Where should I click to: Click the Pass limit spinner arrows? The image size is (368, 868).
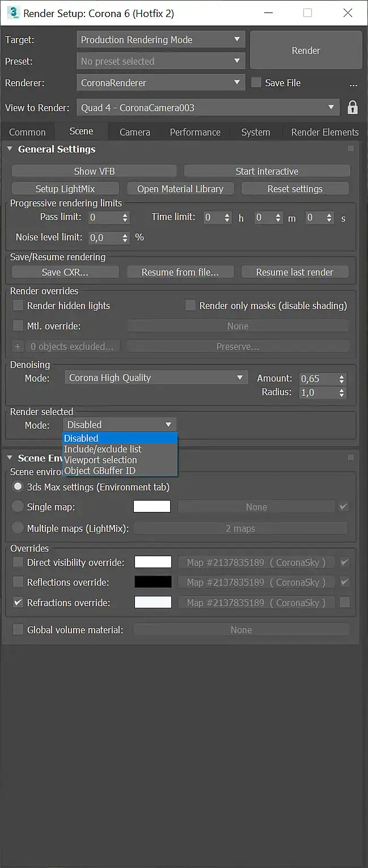point(125,217)
